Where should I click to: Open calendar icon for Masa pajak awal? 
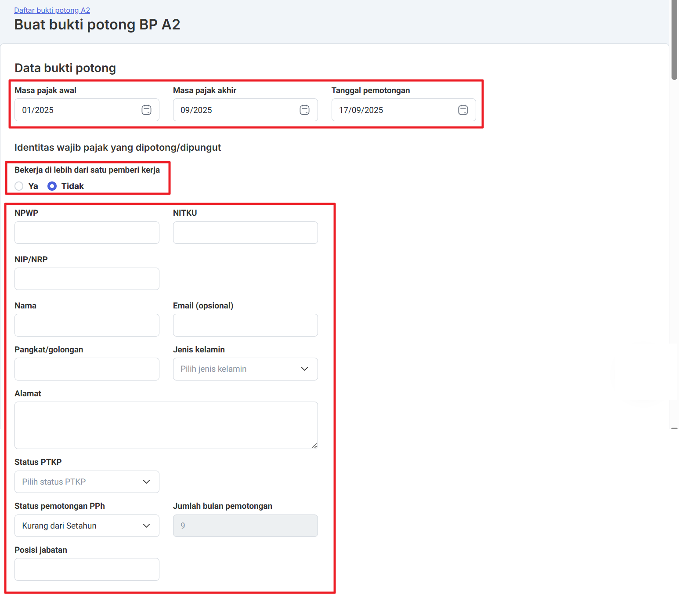coord(146,110)
